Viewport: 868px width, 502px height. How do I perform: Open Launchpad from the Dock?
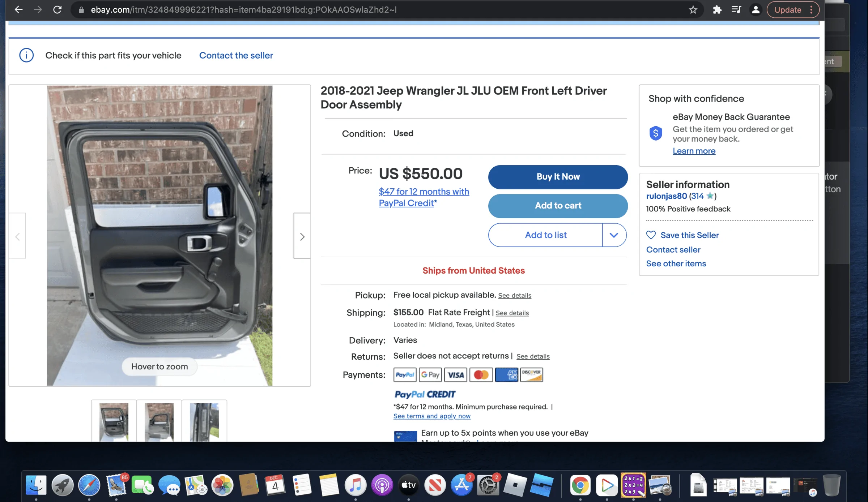[x=63, y=485]
